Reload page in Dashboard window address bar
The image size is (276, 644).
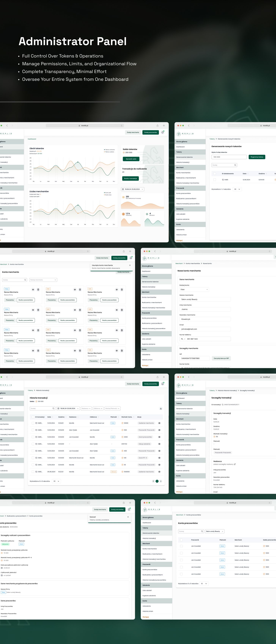tap(122, 126)
